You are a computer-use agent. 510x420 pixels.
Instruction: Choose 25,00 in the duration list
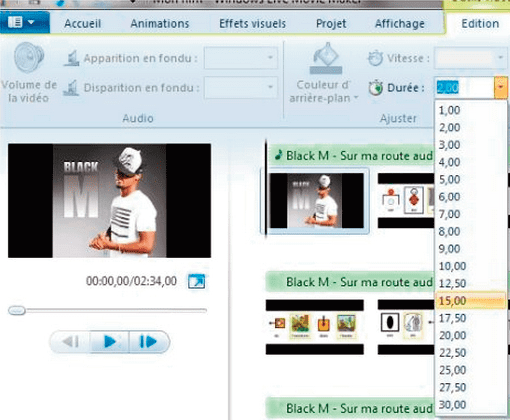pos(471,370)
